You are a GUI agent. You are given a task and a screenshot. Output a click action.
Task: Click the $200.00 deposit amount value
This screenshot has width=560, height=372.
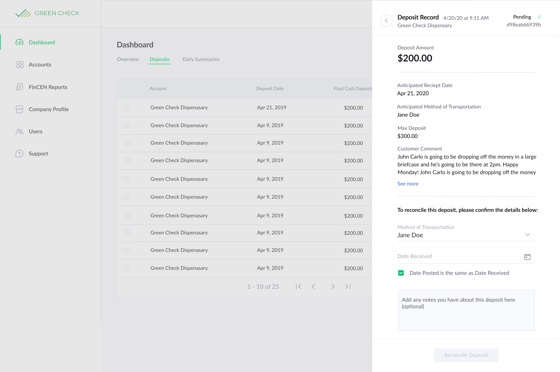tap(415, 58)
